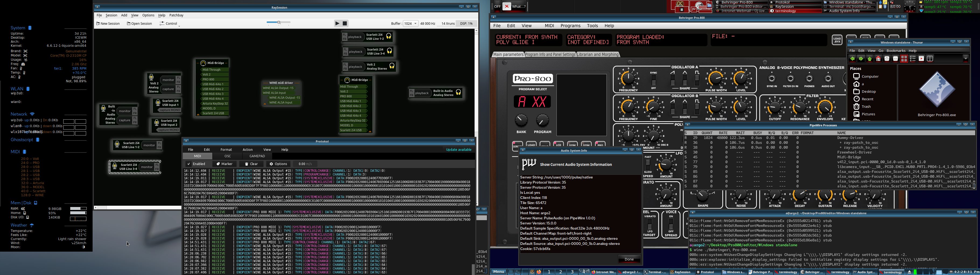
Task: Open Librarian and Morphing tab
Action: [x=598, y=54]
